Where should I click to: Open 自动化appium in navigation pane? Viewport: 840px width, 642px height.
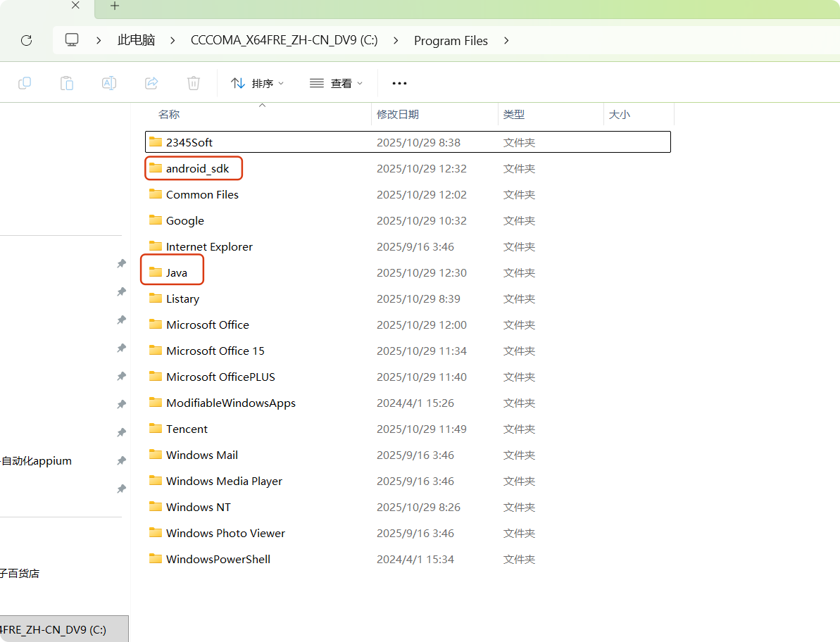[36, 460]
